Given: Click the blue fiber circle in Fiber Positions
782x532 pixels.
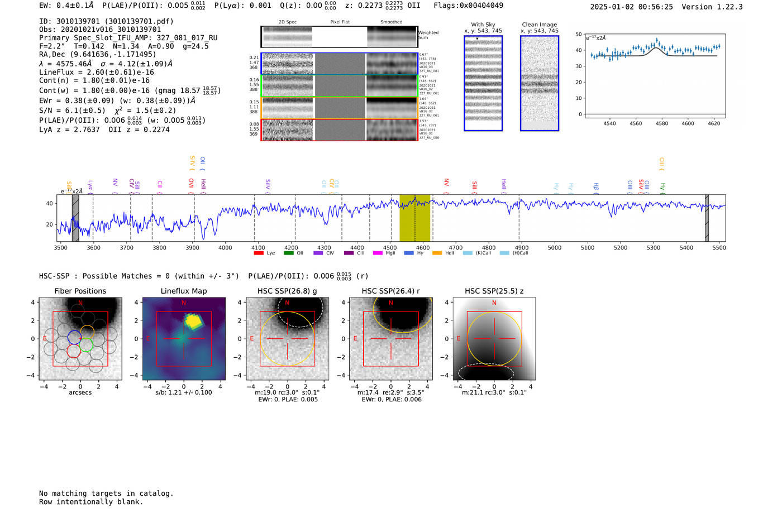Looking at the screenshot, I should tap(74, 337).
